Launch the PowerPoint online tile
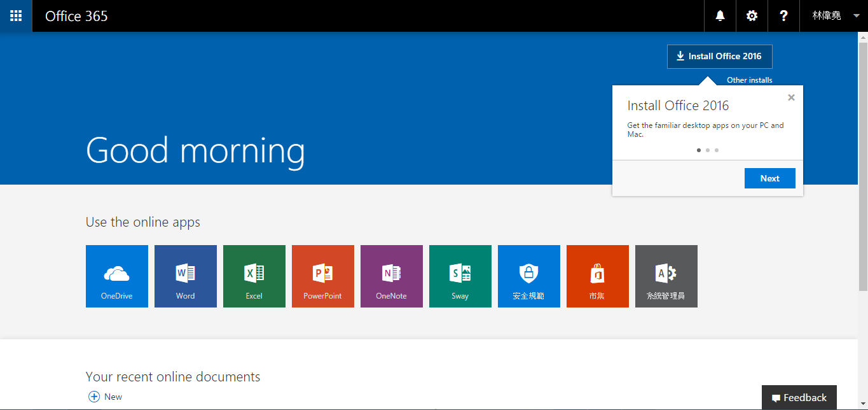Viewport: 868px width, 410px height. [323, 276]
